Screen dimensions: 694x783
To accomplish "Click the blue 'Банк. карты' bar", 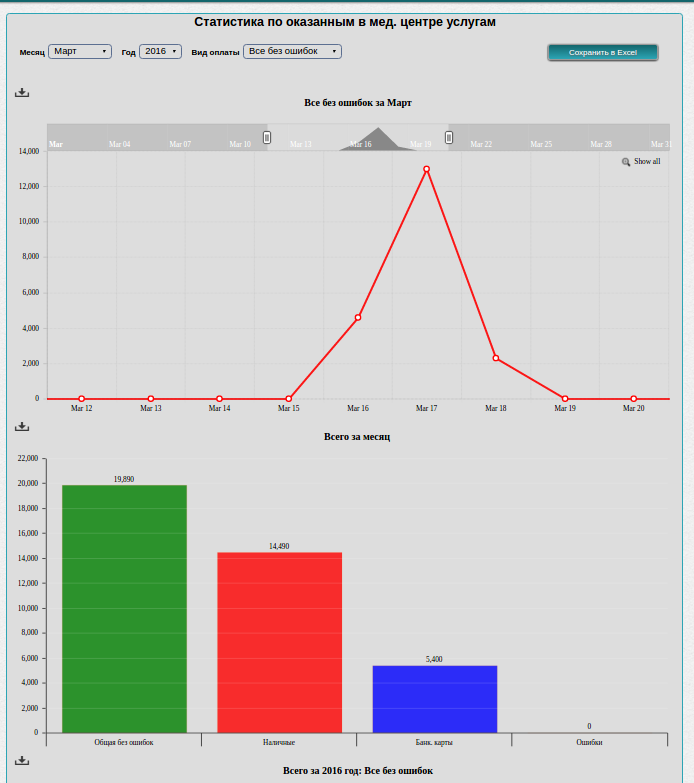I will pos(434,698).
